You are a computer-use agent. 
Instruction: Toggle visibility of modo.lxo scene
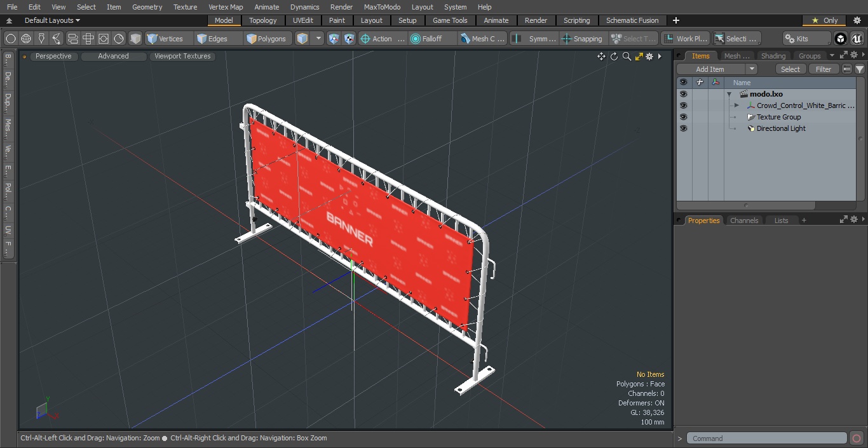(683, 94)
